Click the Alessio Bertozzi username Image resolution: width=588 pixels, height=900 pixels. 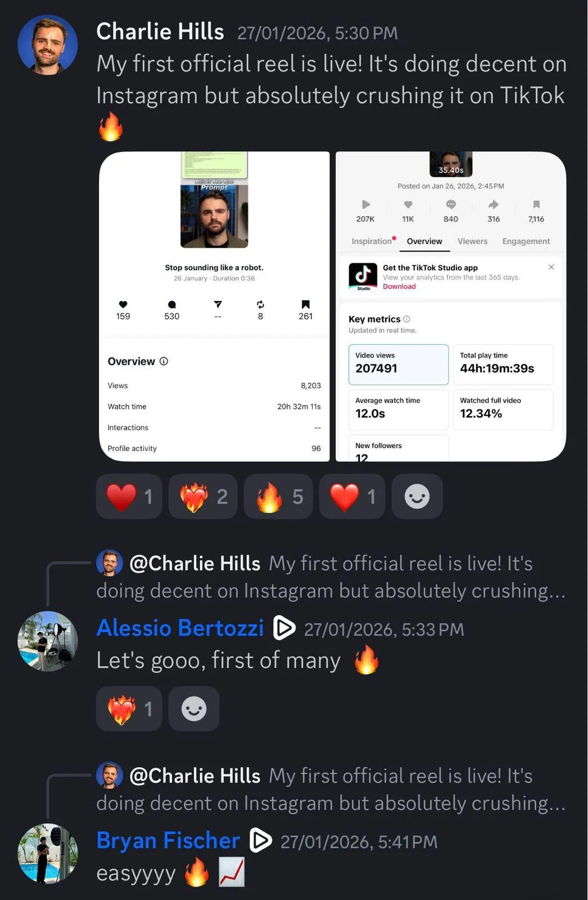click(180, 628)
